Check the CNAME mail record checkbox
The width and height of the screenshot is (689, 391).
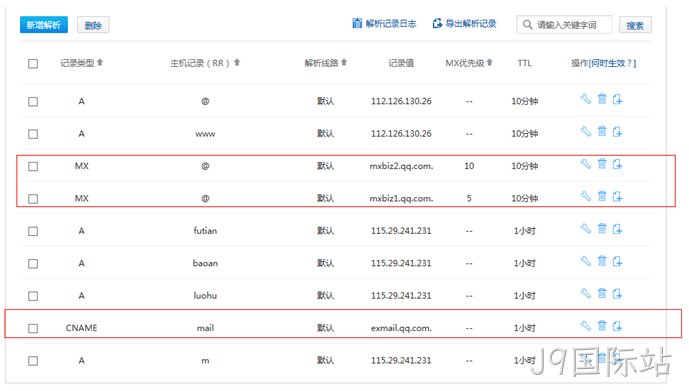[33, 328]
